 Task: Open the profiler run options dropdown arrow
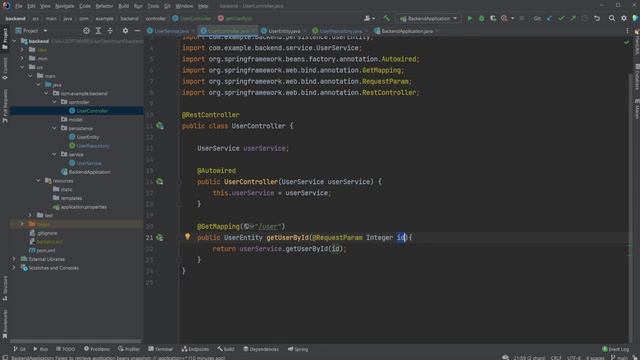click(513, 18)
